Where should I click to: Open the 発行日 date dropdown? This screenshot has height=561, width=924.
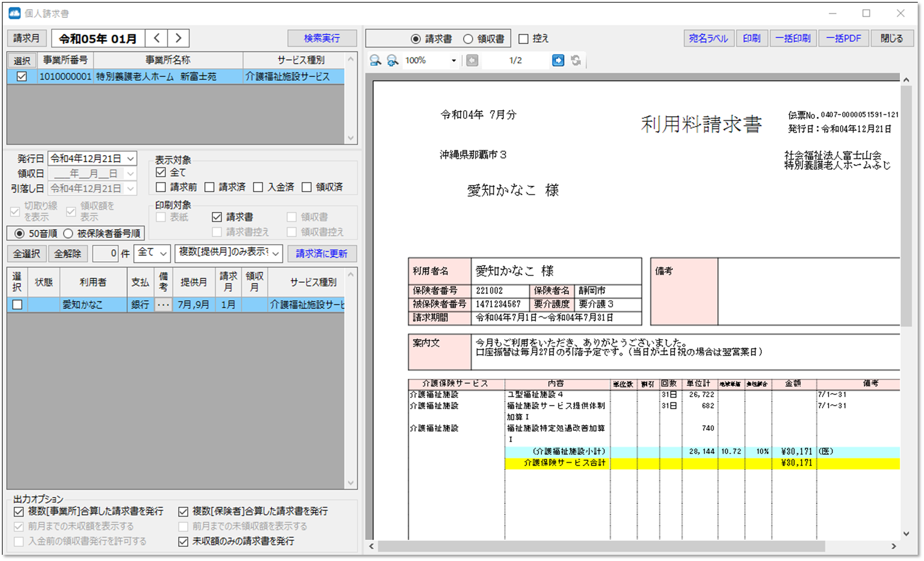coord(130,158)
